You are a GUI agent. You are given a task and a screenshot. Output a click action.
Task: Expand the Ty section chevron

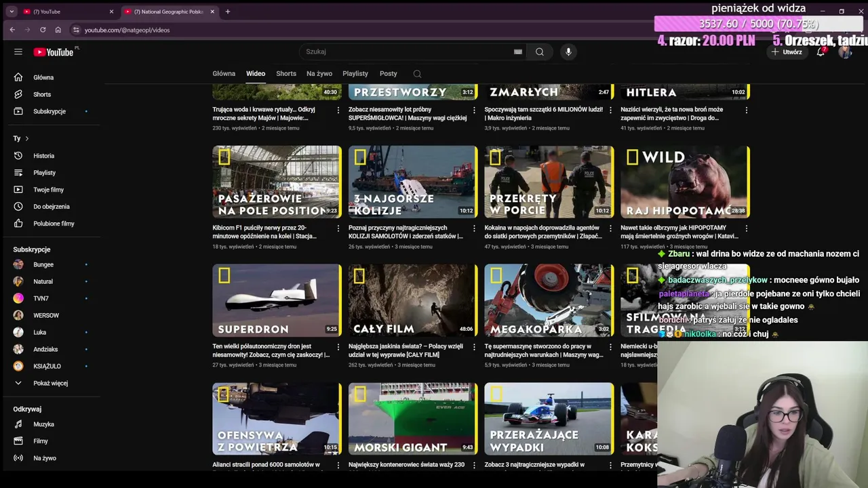pyautogui.click(x=26, y=138)
